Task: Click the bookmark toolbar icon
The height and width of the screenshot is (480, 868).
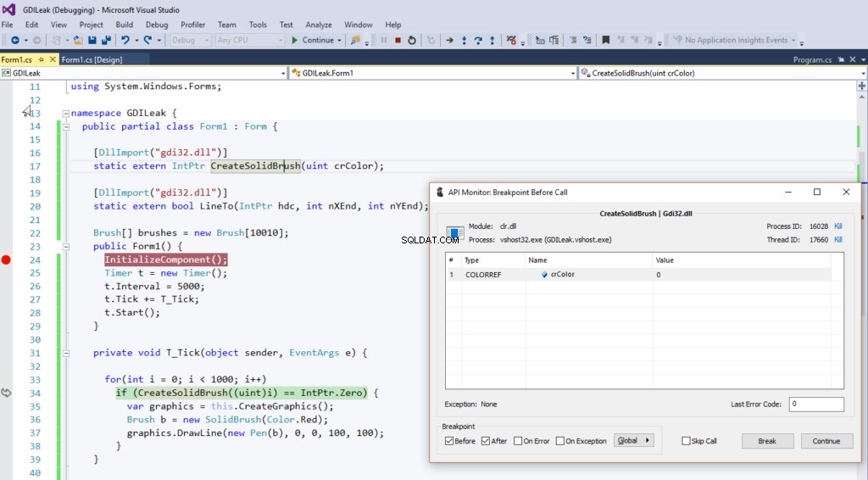Action: click(x=605, y=40)
